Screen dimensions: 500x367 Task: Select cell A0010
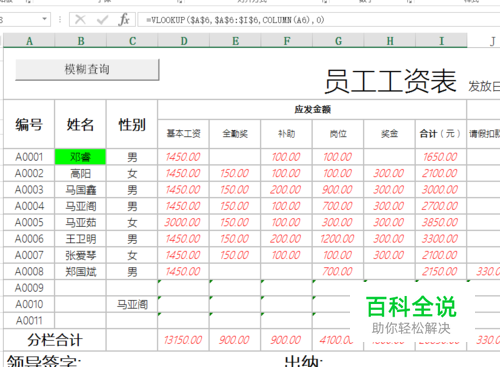29,304
